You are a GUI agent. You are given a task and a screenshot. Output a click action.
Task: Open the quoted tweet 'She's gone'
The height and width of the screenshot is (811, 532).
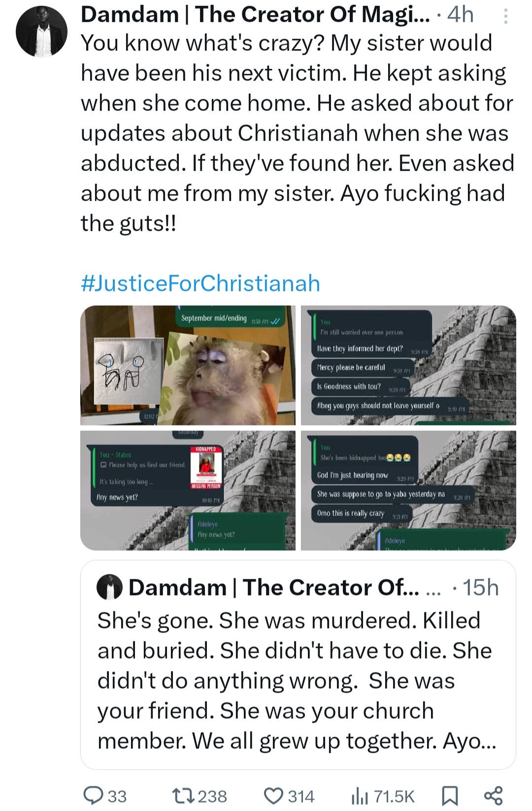click(x=298, y=680)
